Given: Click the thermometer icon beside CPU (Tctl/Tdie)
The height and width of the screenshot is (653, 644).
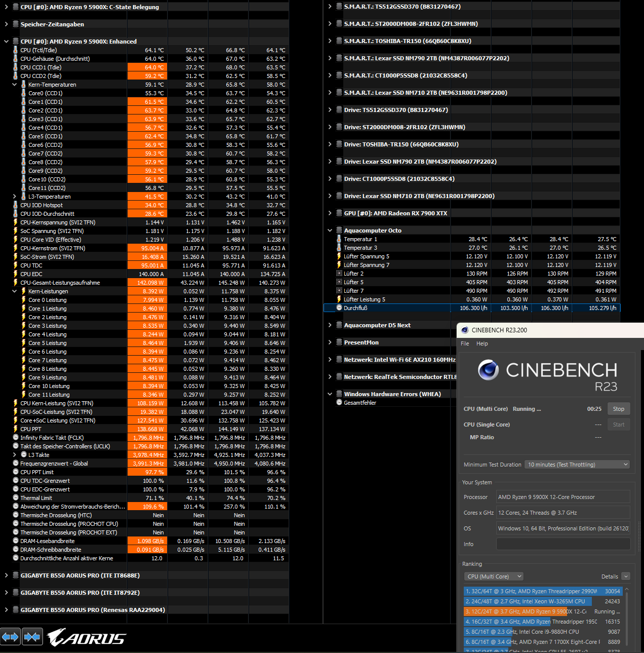Looking at the screenshot, I should [15, 50].
